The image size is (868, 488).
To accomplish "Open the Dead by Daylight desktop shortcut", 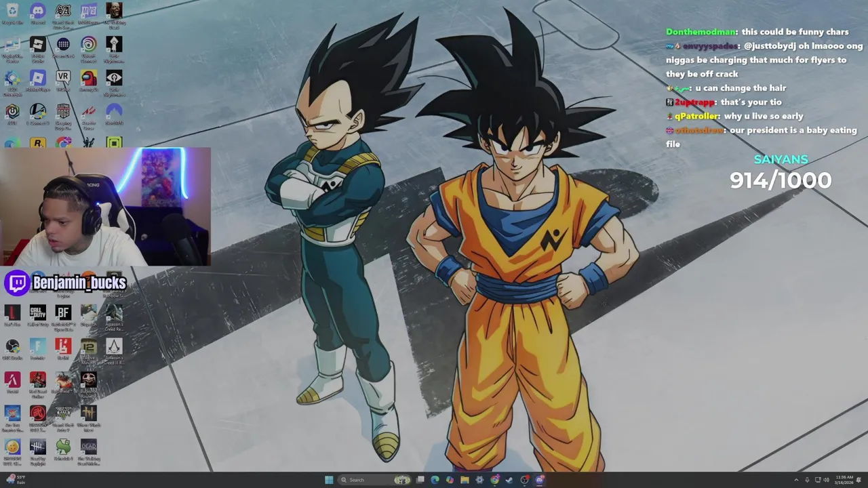I will tap(37, 451).
